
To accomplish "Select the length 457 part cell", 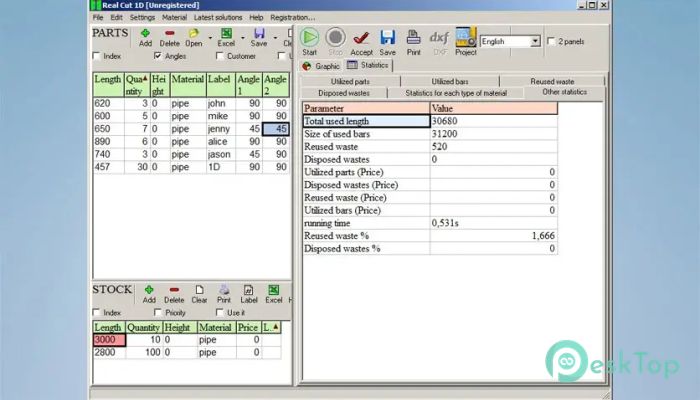I will [108, 167].
